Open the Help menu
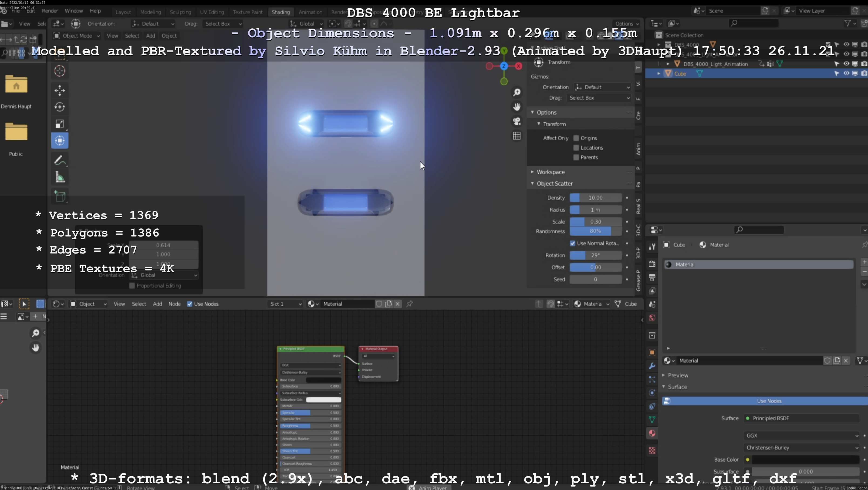This screenshot has height=490, width=868. click(95, 11)
